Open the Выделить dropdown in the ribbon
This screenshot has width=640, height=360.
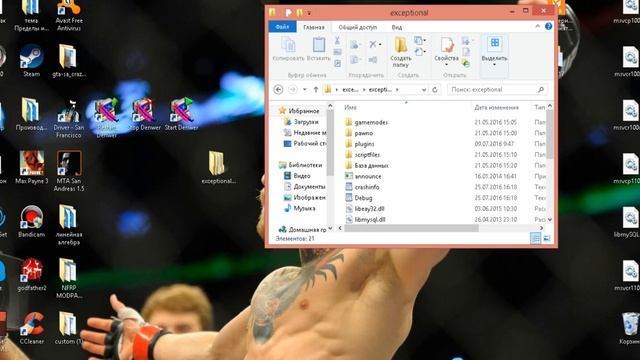(494, 64)
